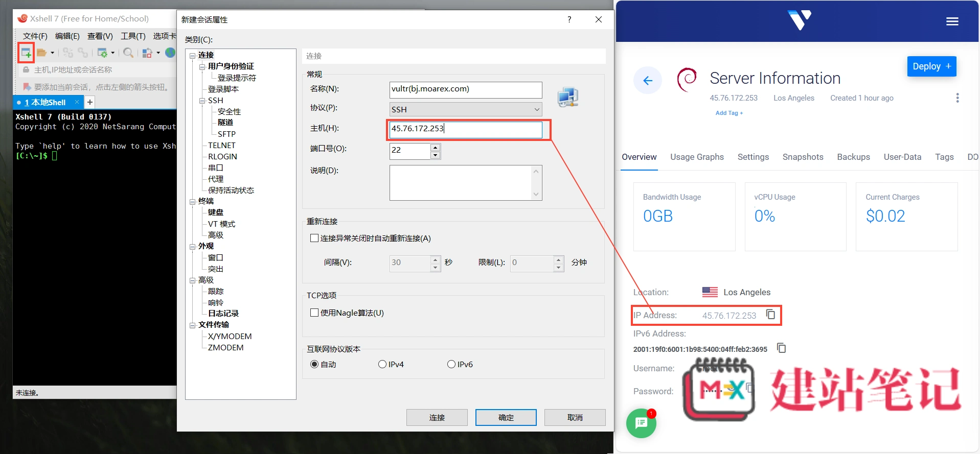Open the 工具(T) menu
The height and width of the screenshot is (454, 980).
133,36
